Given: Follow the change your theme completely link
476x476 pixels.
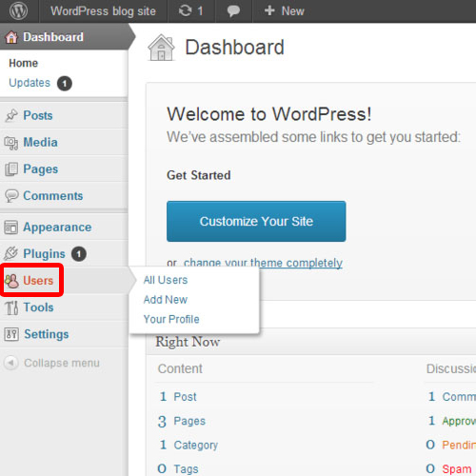Looking at the screenshot, I should [x=263, y=263].
